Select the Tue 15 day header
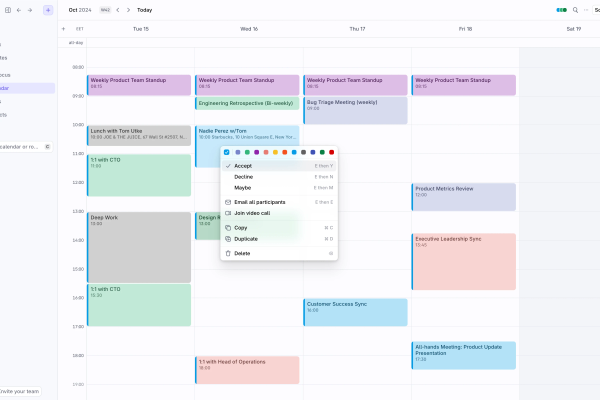 (x=141, y=29)
